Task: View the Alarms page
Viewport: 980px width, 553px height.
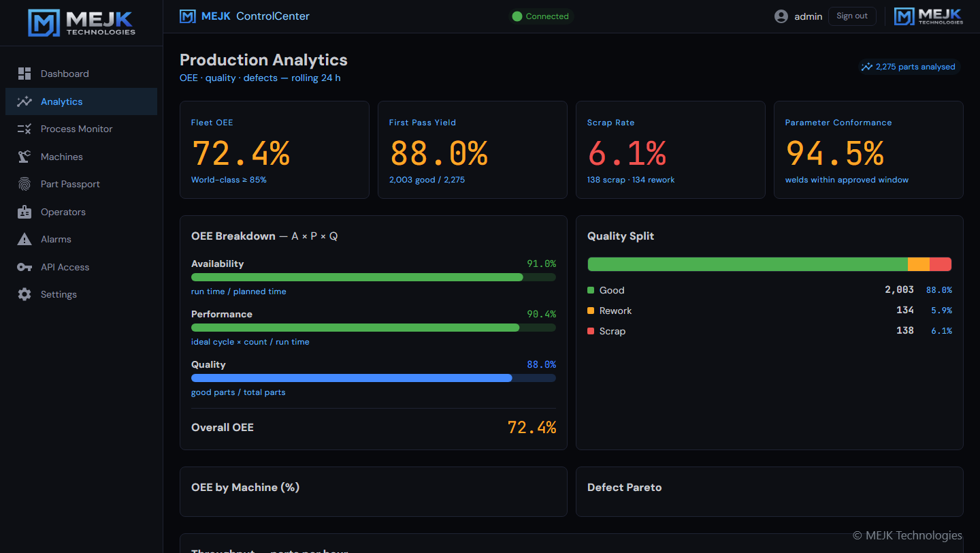Action: point(82,239)
